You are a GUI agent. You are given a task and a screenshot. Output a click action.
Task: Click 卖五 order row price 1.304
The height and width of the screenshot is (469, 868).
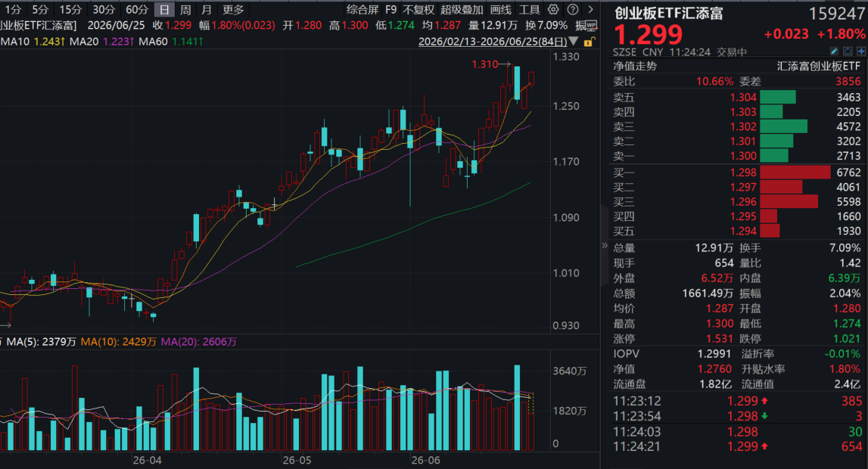743,98
